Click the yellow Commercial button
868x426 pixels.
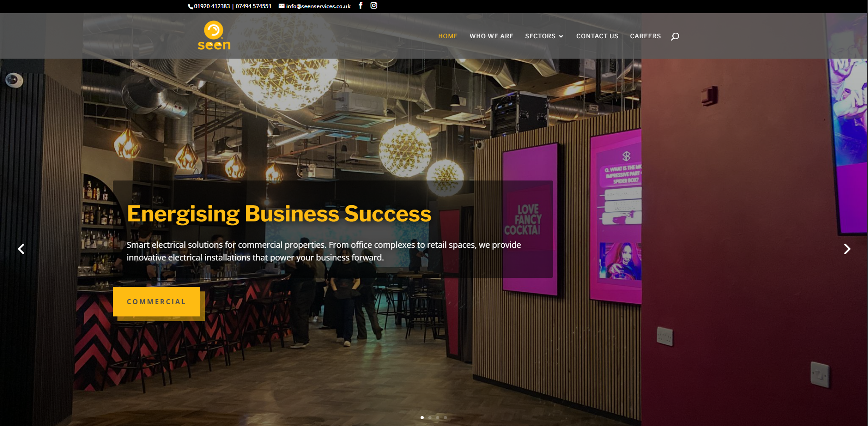pyautogui.click(x=157, y=301)
